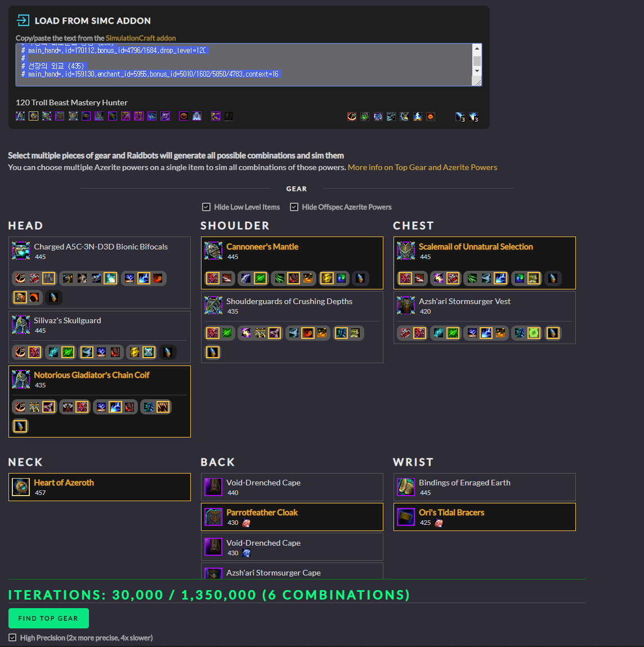Open the SimulationCraft addon link

click(141, 38)
